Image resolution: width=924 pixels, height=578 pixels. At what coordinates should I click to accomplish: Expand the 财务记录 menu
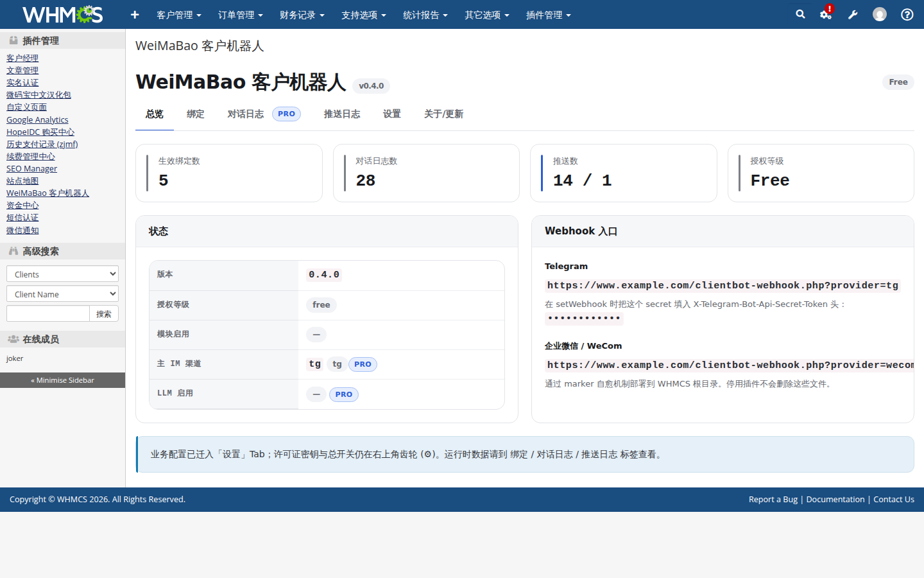[302, 15]
